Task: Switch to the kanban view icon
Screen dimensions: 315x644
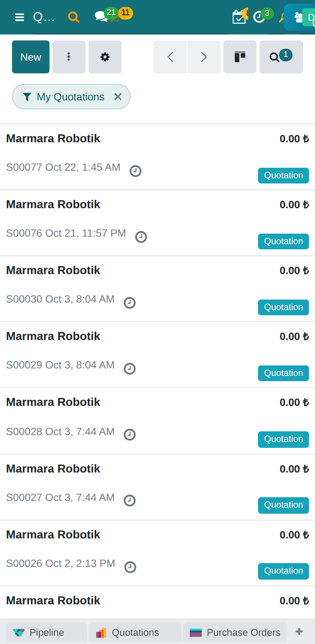Action: 240,57
